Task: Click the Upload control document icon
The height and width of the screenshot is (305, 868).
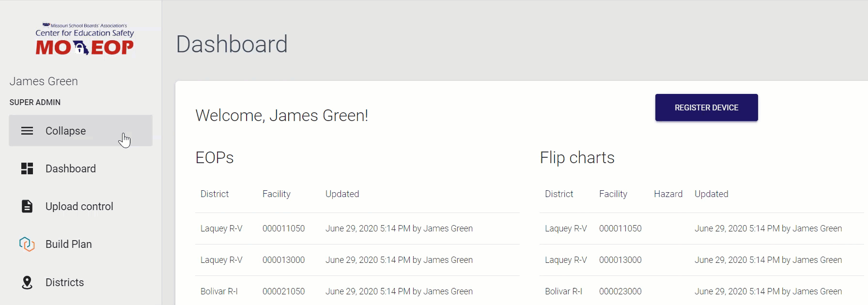Action: [27, 206]
